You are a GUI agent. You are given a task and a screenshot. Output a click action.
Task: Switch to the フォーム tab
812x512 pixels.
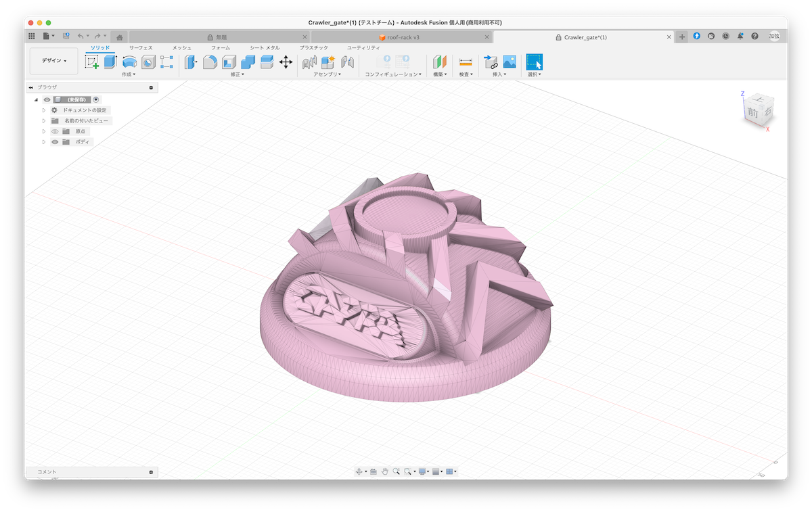[x=221, y=48]
